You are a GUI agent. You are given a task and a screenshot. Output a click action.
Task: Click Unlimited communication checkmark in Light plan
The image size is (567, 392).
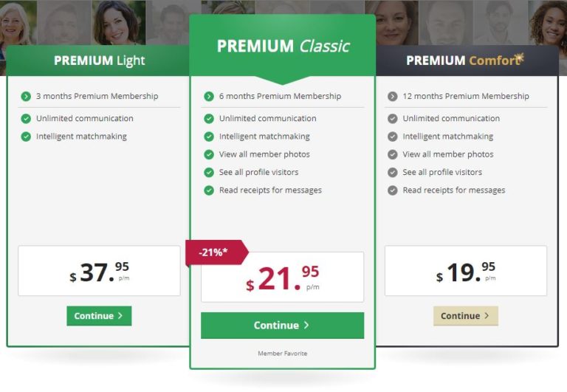26,119
